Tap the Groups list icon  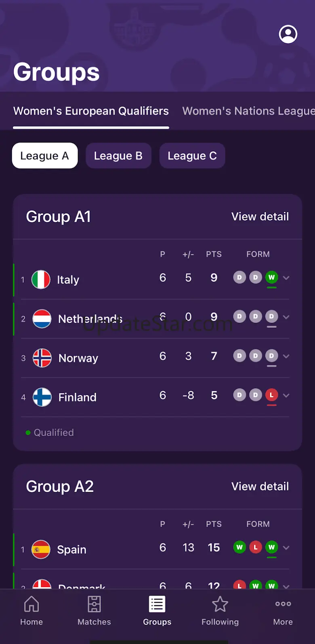coord(157,604)
